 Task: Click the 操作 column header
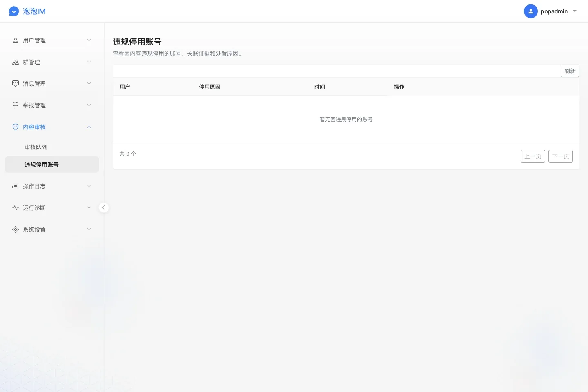pyautogui.click(x=399, y=87)
